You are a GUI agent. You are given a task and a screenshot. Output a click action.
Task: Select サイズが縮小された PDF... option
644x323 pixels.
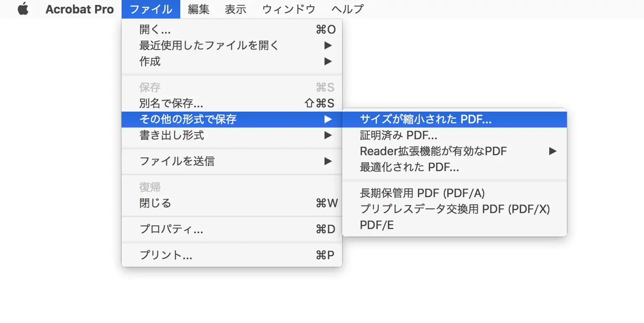click(454, 120)
